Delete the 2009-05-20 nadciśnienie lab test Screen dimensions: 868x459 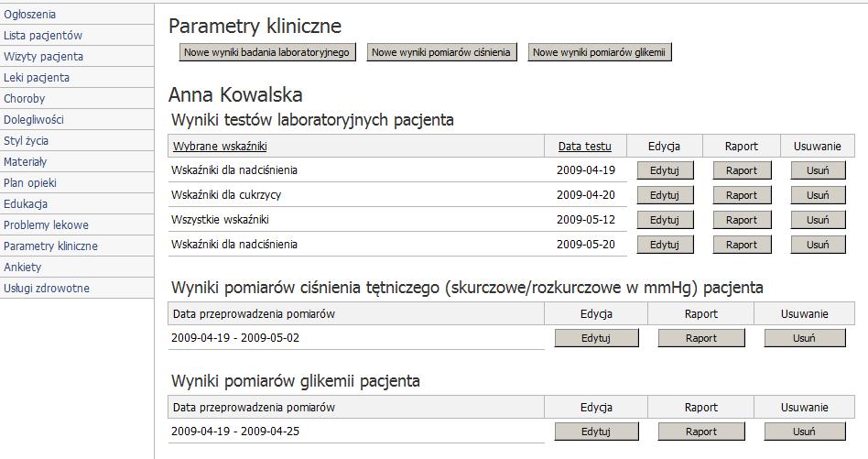tap(818, 245)
